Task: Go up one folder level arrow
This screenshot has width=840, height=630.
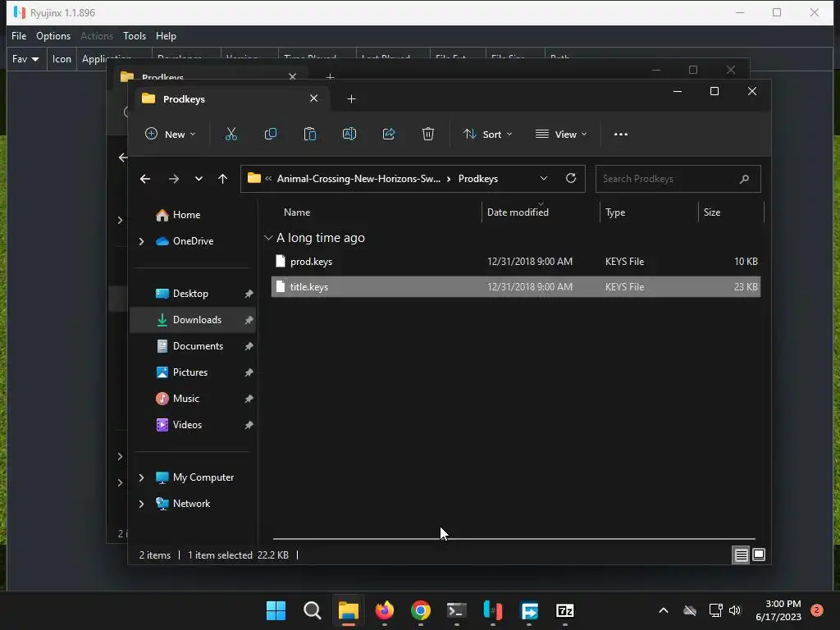Action: [x=223, y=179]
